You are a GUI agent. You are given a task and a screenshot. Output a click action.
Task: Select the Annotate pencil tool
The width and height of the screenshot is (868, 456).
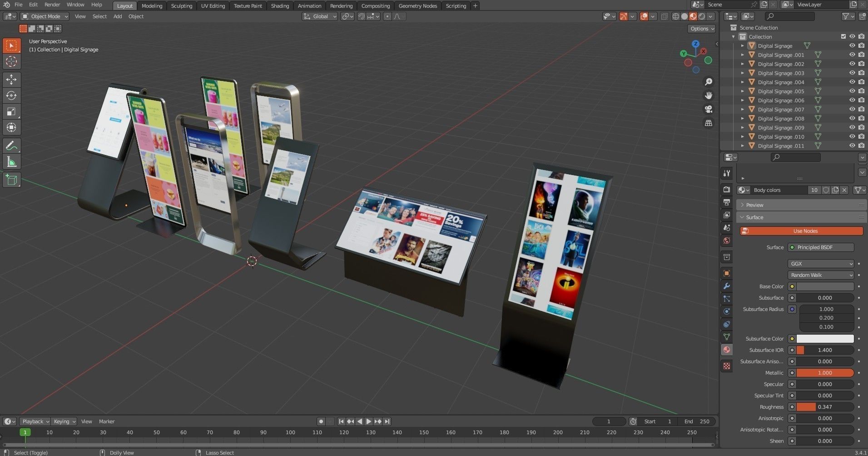click(x=11, y=146)
